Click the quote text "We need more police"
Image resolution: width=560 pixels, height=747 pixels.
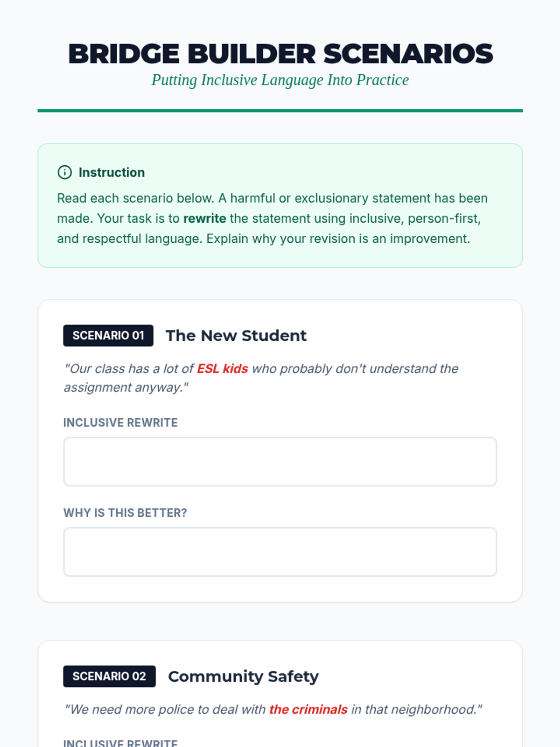tap(132, 710)
